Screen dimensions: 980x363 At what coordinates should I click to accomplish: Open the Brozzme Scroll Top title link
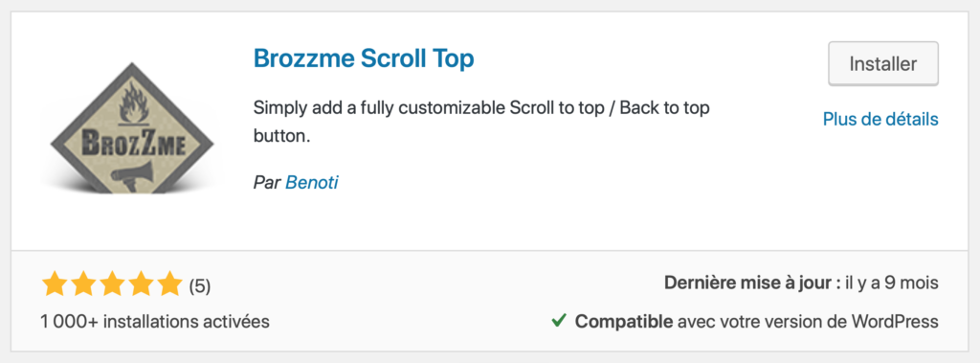[364, 58]
